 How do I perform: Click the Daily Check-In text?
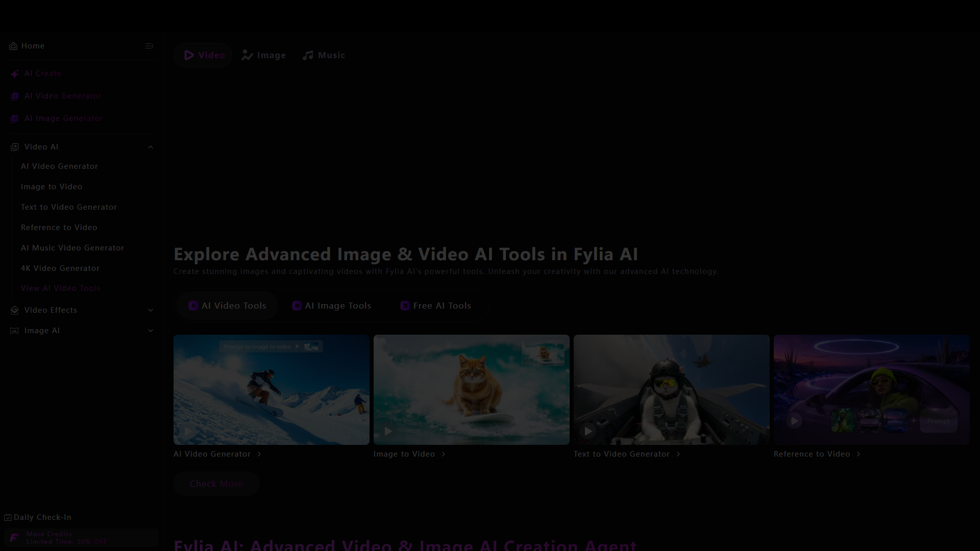pos(42,517)
